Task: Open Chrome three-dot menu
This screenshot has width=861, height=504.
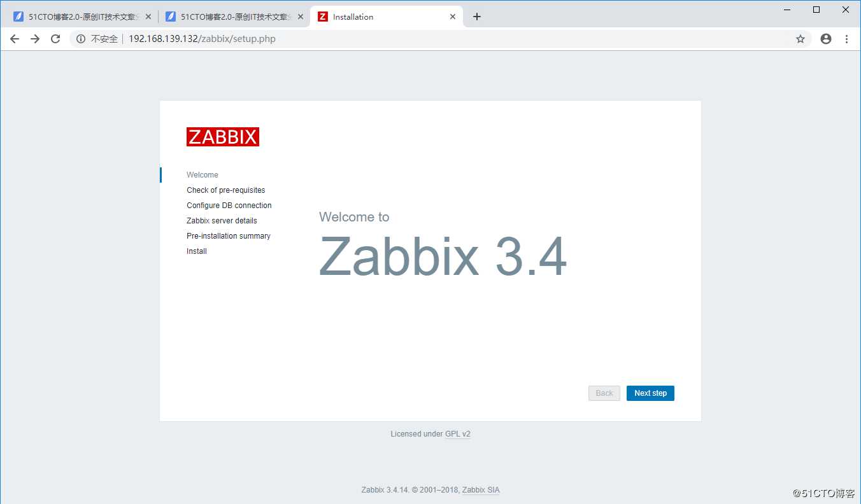Action: tap(846, 39)
